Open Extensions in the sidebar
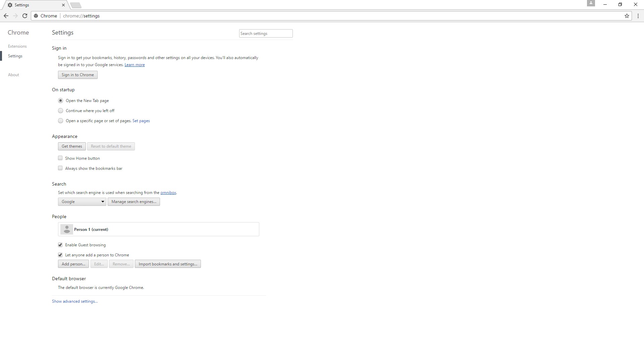This screenshot has height=349, width=644. pyautogui.click(x=17, y=46)
